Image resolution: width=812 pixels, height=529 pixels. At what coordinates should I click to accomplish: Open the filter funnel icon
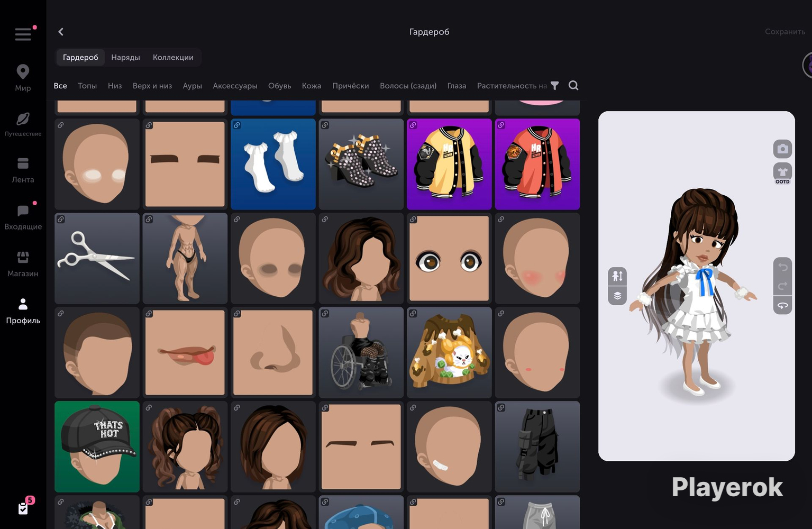pyautogui.click(x=554, y=86)
